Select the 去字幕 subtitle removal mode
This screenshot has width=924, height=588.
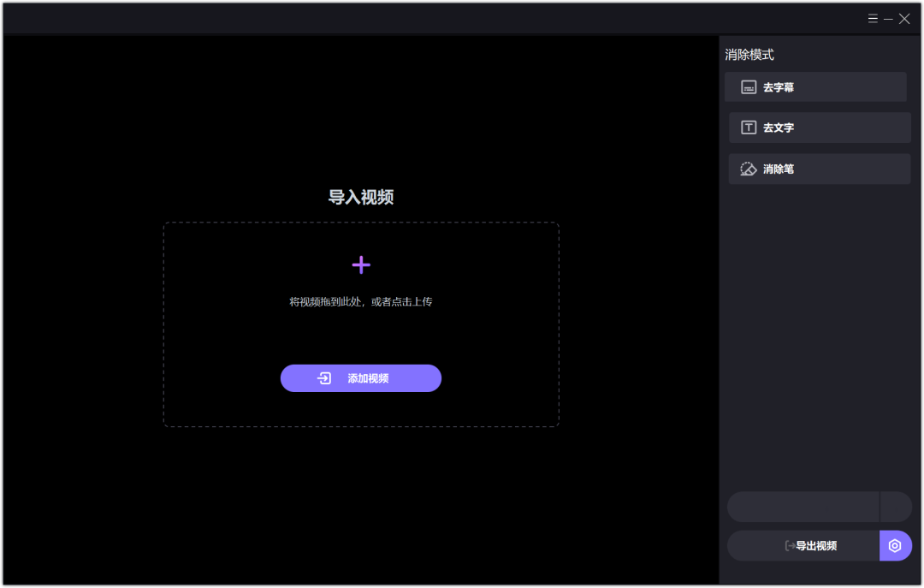[815, 87]
